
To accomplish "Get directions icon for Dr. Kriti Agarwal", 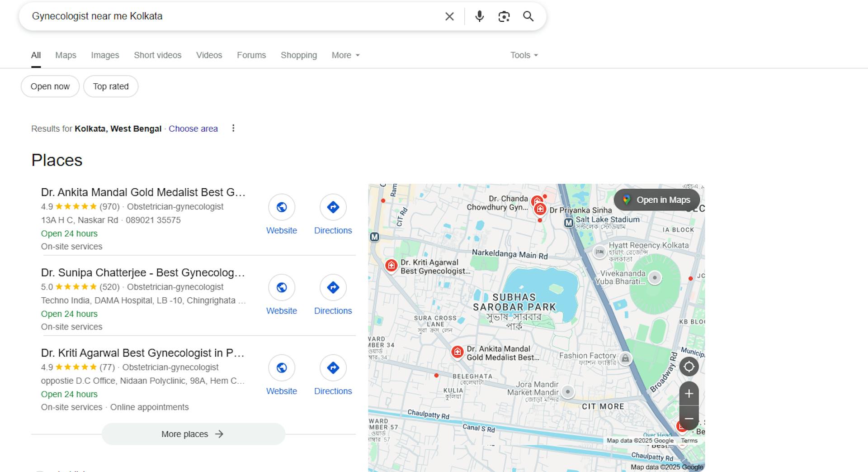I will [x=333, y=368].
